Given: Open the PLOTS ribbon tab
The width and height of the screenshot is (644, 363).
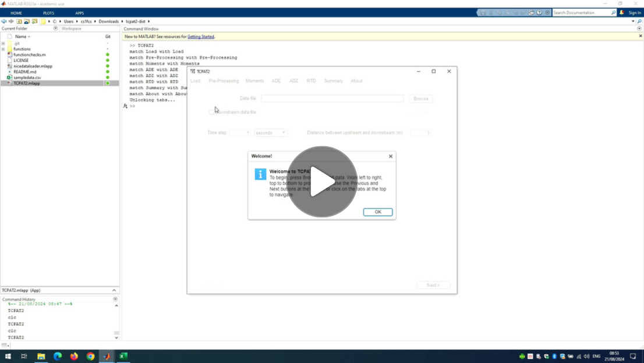Looking at the screenshot, I should pos(48,13).
